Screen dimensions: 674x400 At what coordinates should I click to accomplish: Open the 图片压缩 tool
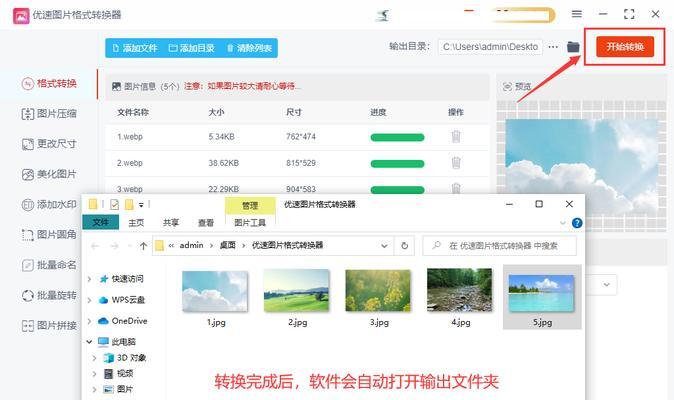pyautogui.click(x=49, y=113)
